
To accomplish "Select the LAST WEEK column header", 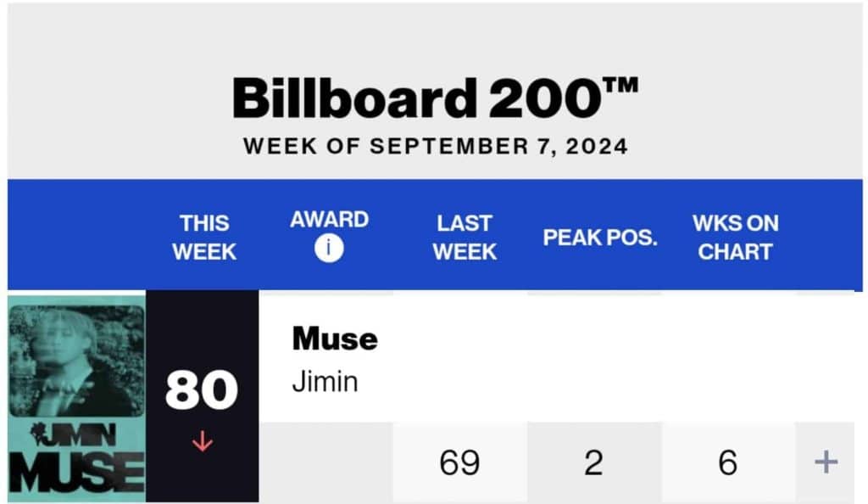I will (464, 238).
